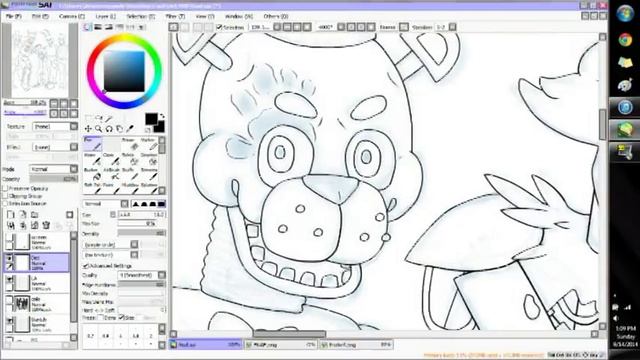Select the rectangular Selection tool
This screenshot has height=360, width=640.
tap(88, 118)
